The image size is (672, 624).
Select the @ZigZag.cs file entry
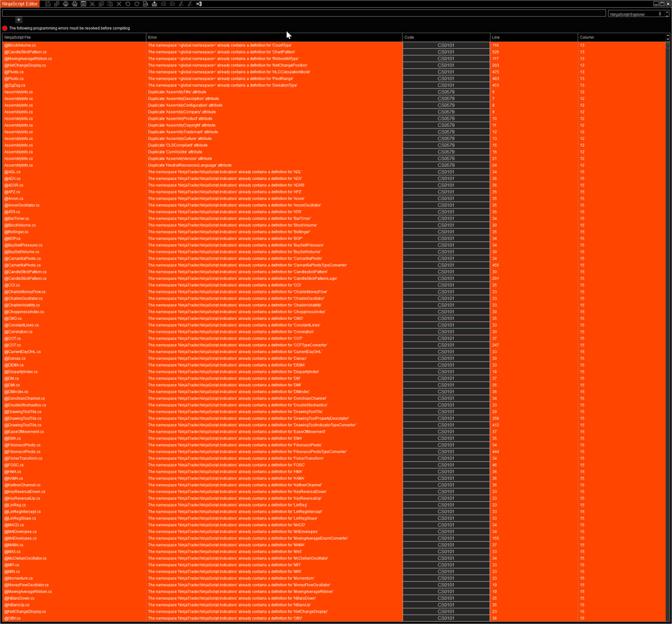coord(15,85)
